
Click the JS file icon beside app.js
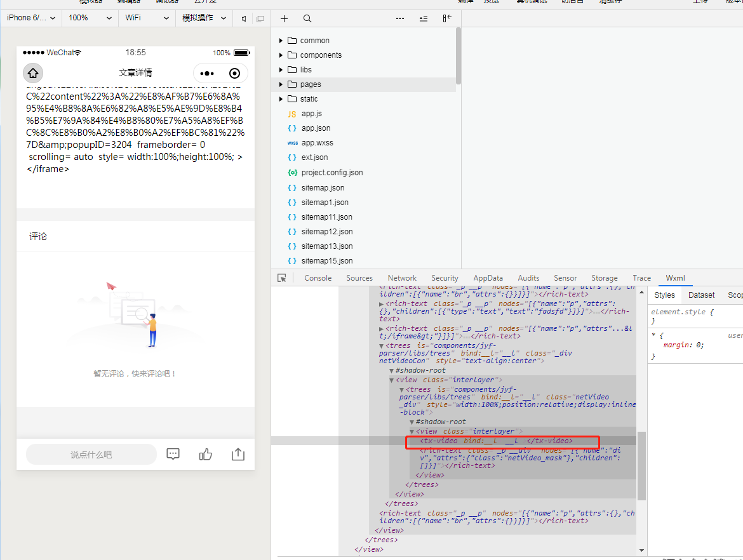(x=291, y=113)
